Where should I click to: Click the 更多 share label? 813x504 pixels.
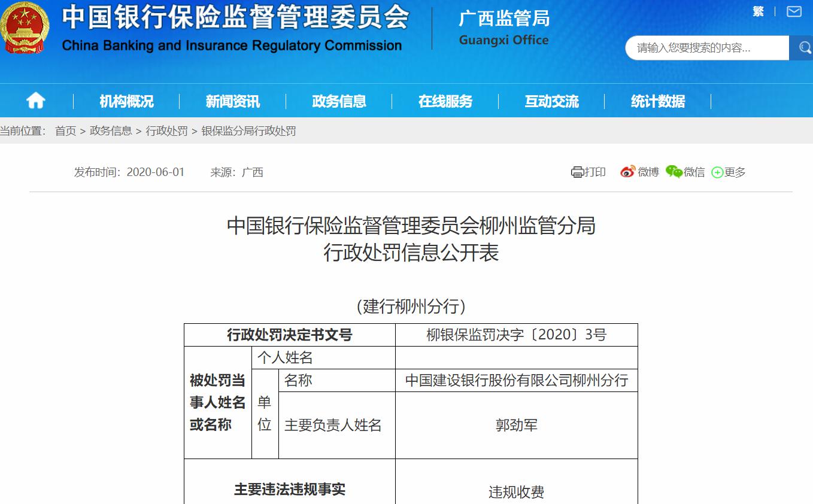[x=735, y=172]
